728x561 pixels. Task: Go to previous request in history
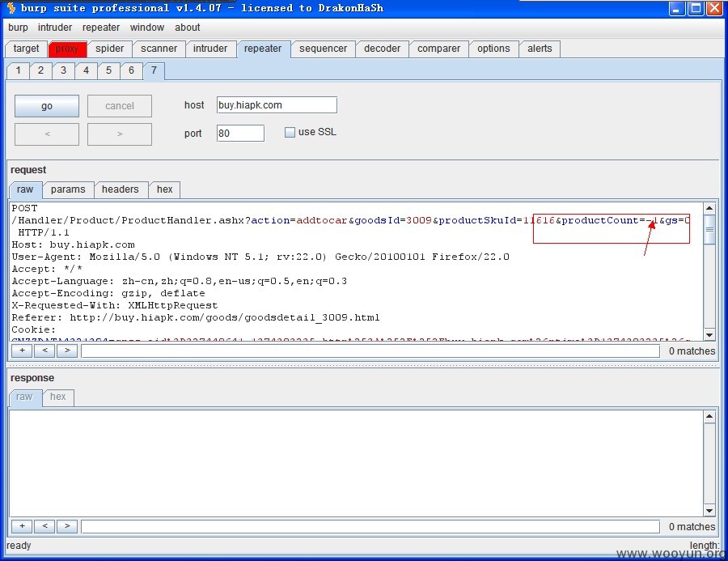point(47,134)
